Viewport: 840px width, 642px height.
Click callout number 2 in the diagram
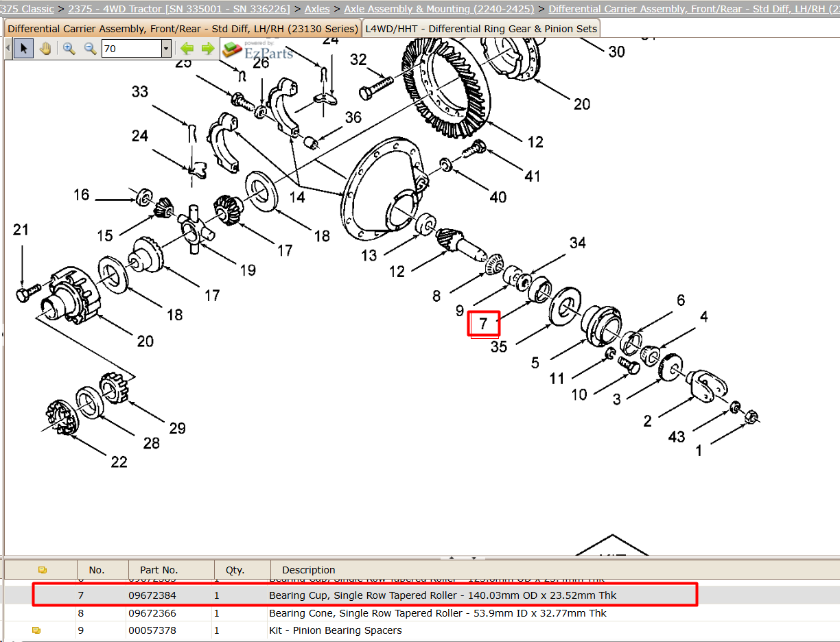click(x=647, y=421)
